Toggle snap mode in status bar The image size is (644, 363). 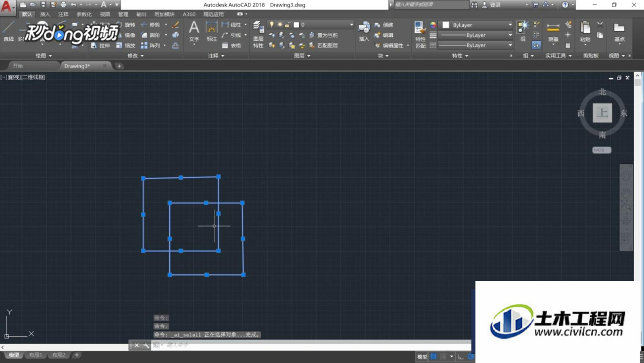coord(443,357)
